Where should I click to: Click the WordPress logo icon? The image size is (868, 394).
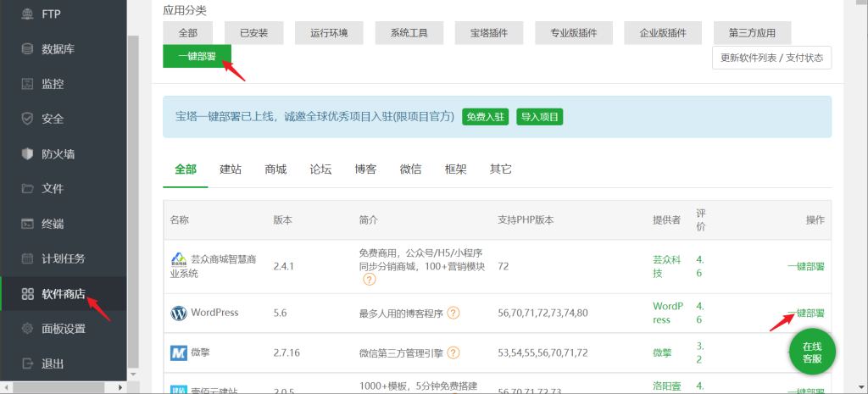click(178, 313)
